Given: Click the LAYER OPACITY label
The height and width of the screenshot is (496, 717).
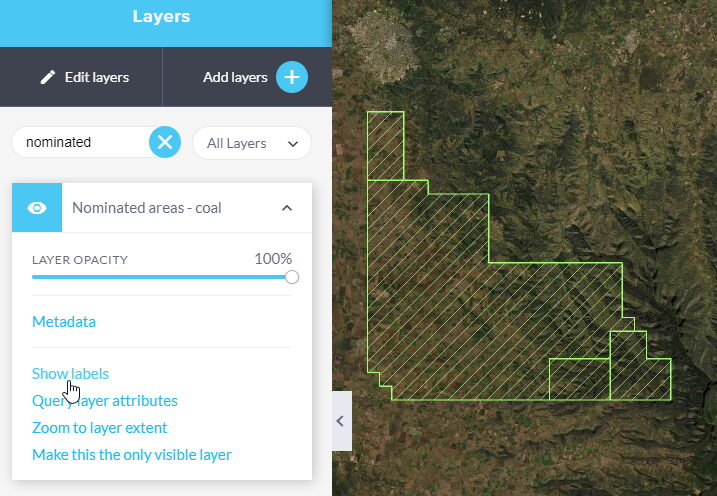Looking at the screenshot, I should pyautogui.click(x=80, y=260).
